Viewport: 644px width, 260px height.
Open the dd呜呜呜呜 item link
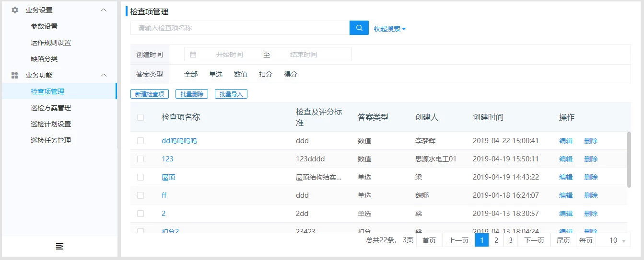click(179, 141)
